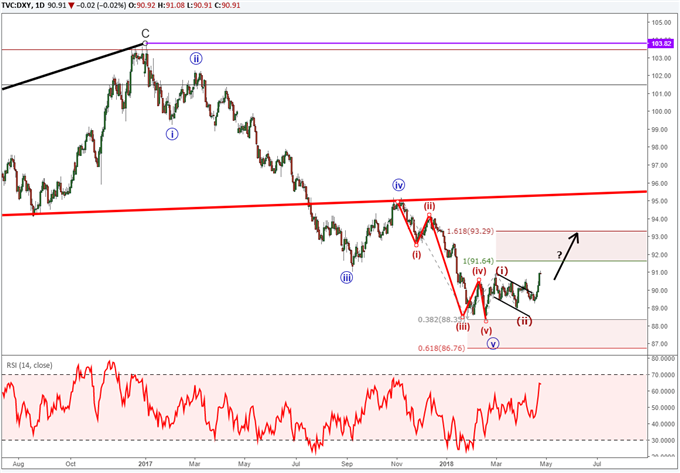Select the blue circled ii wave label
The image size is (680, 473).
196,58
